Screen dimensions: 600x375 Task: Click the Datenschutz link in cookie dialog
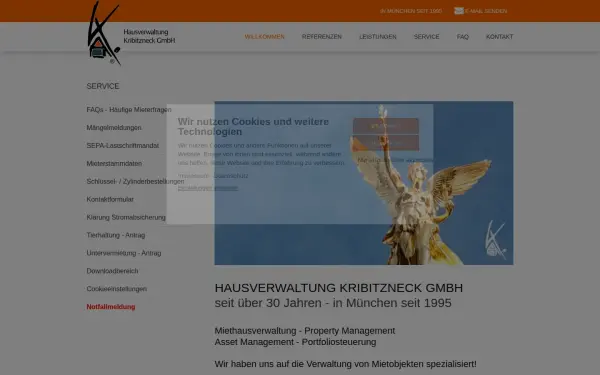point(231,176)
